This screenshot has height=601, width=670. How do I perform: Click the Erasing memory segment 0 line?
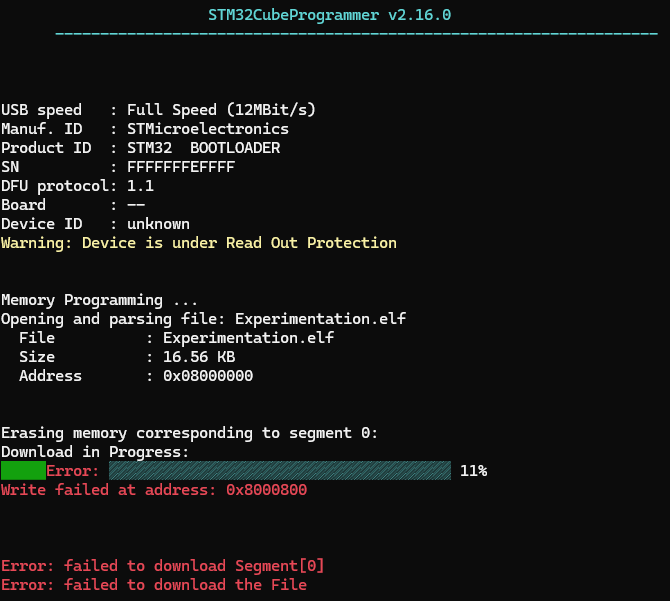point(189,433)
